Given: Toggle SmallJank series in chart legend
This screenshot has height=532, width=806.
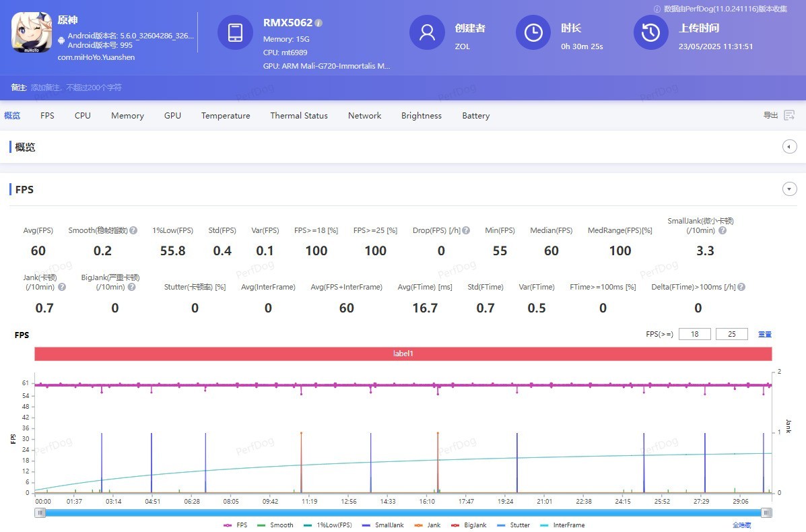Looking at the screenshot, I should [382, 525].
